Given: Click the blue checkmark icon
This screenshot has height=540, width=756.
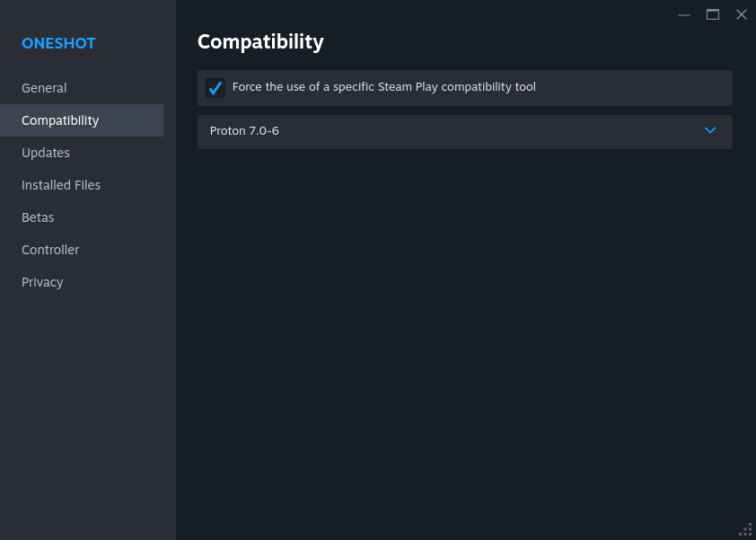Looking at the screenshot, I should coord(215,88).
